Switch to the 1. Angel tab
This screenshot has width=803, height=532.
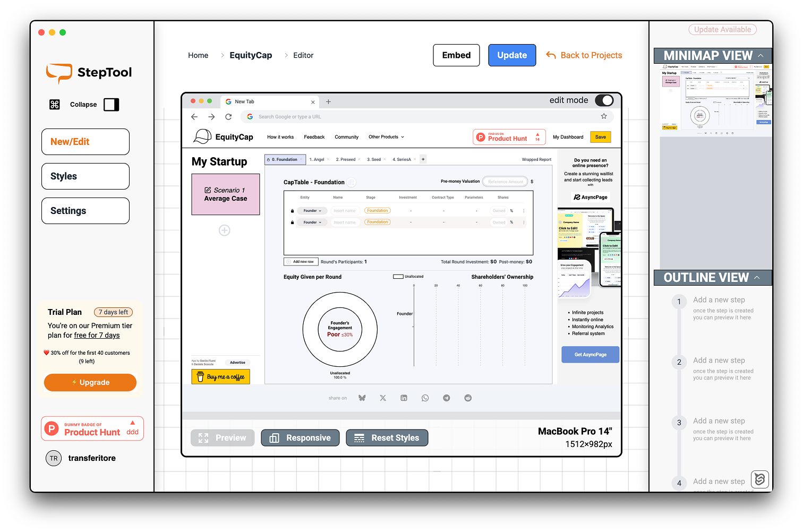pyautogui.click(x=318, y=159)
